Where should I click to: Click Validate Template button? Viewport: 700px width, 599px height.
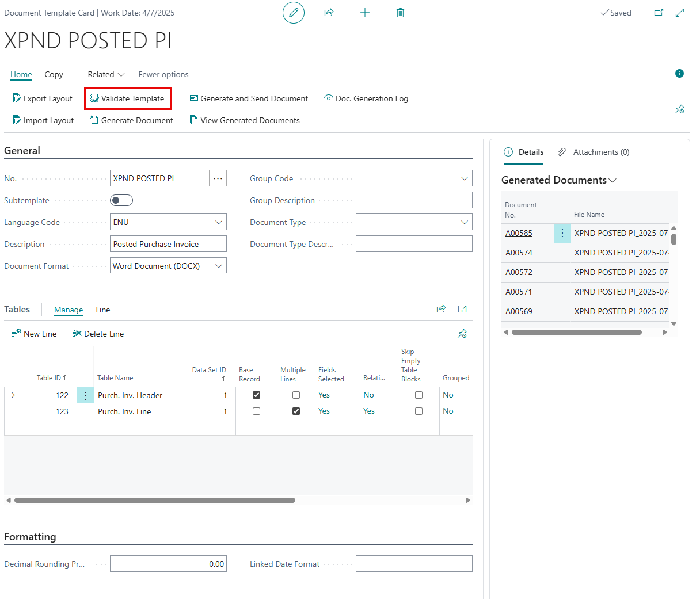[128, 98]
